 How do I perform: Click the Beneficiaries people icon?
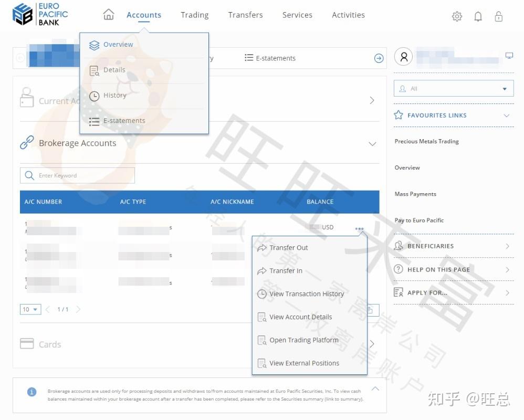pyautogui.click(x=399, y=246)
